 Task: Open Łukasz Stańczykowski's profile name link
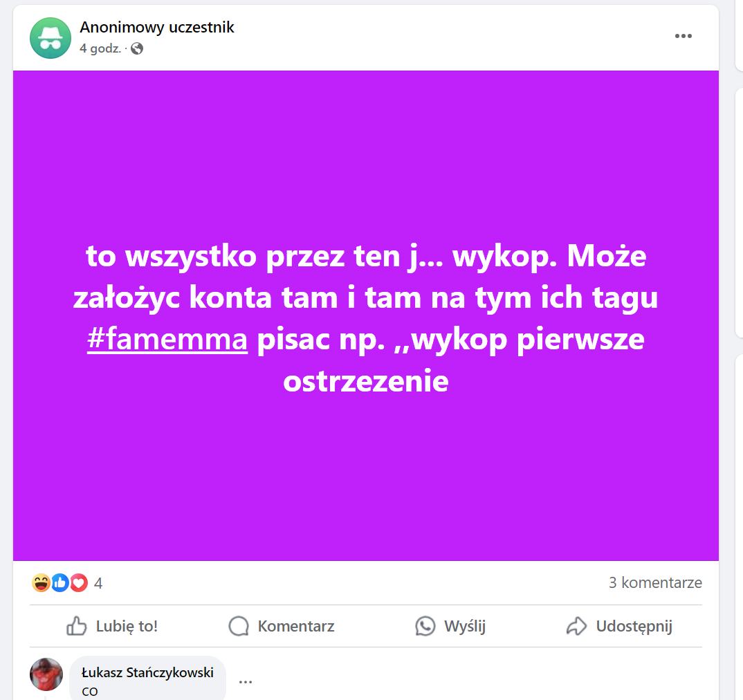coord(147,672)
